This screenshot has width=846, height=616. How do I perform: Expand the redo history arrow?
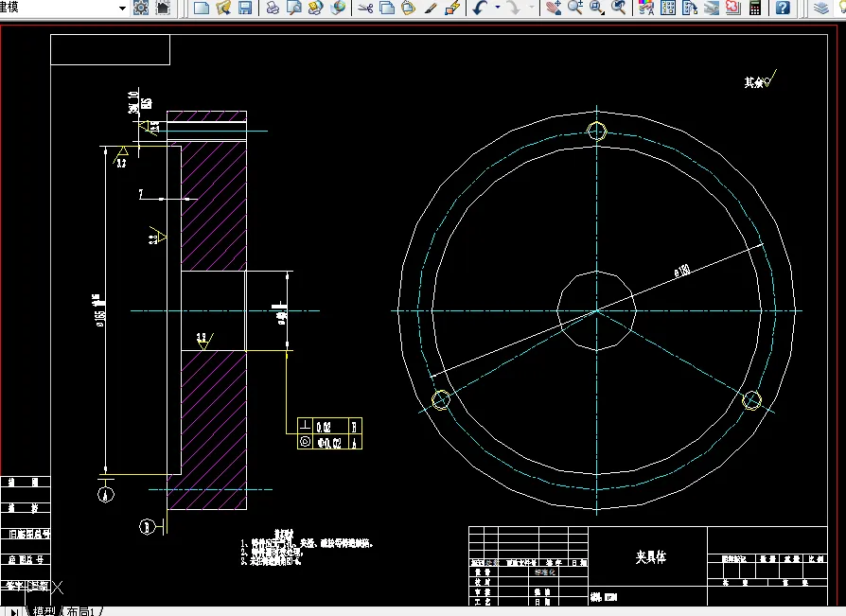click(532, 8)
